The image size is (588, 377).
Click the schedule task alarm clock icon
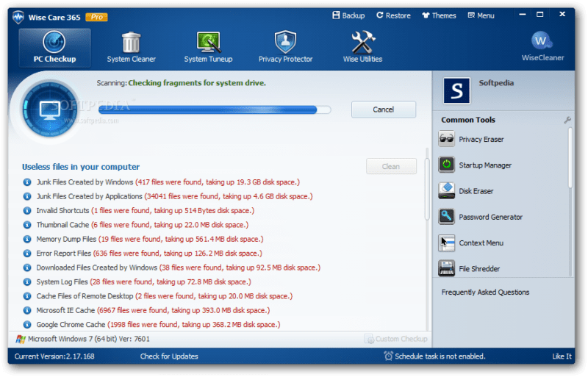388,356
